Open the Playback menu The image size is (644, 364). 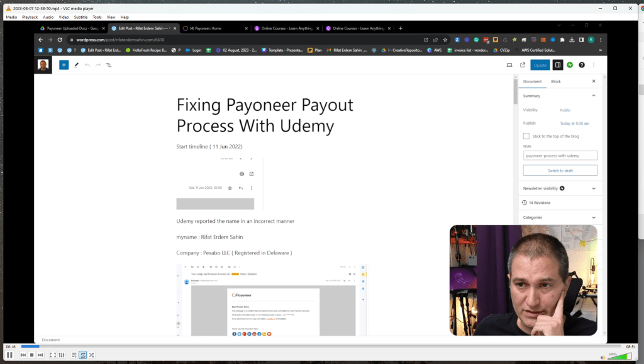[30, 17]
